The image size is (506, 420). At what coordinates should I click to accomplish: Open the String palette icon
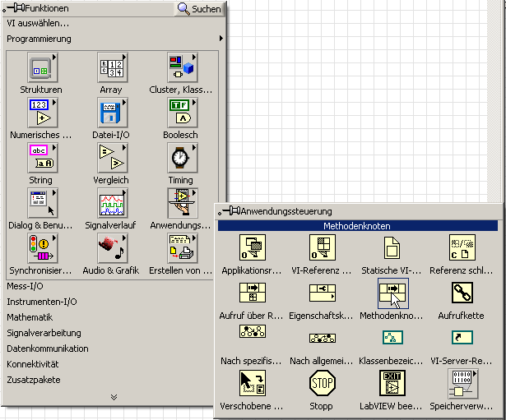42,158
